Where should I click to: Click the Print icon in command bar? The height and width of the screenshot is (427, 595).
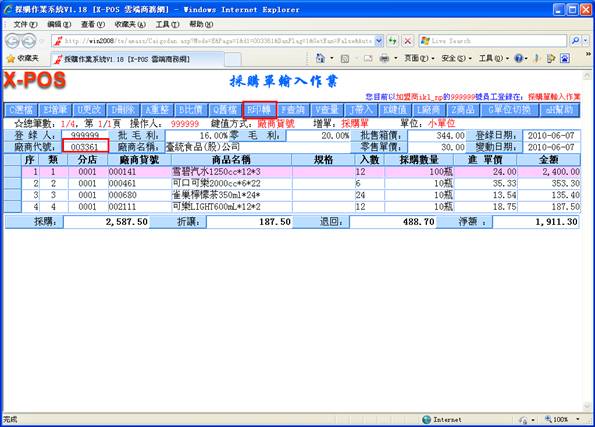pyautogui.click(x=384, y=58)
